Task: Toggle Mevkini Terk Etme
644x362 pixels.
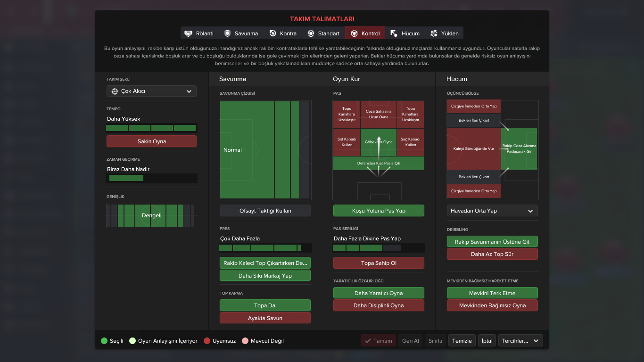Action: (x=492, y=293)
